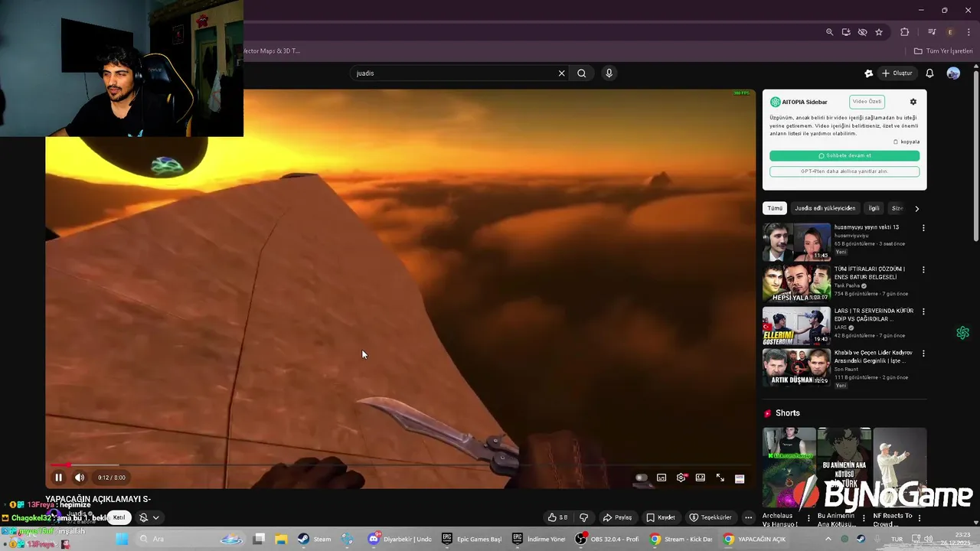Open AITOPIA Sidebar settings gear
The height and width of the screenshot is (551, 980).
913,102
